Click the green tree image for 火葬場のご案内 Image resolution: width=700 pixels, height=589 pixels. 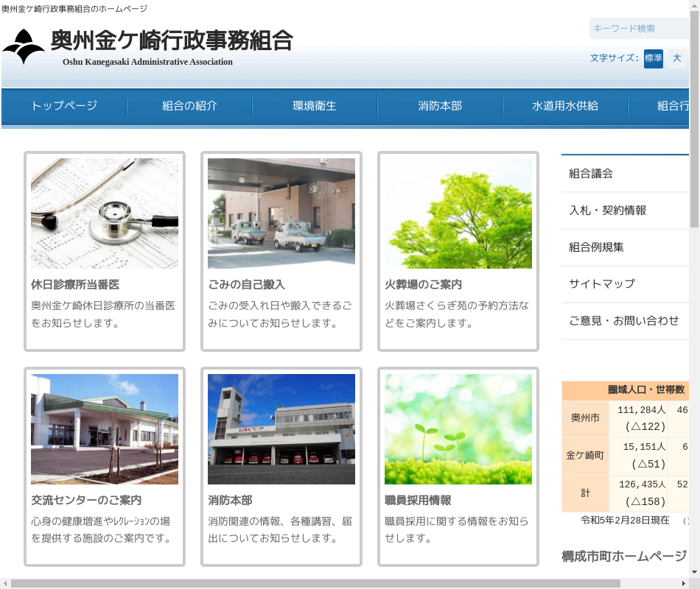pos(458,213)
